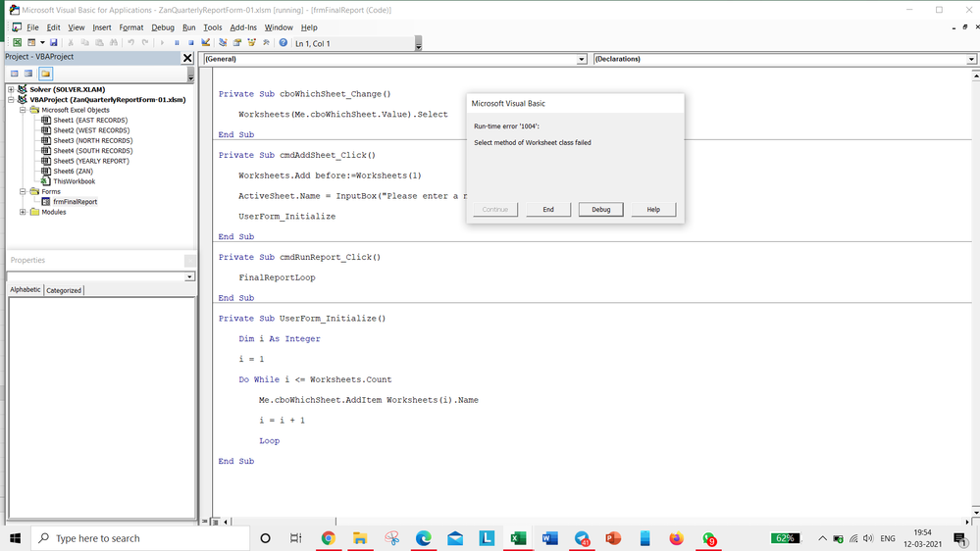Open Google Chrome from the taskbar

coord(328,538)
